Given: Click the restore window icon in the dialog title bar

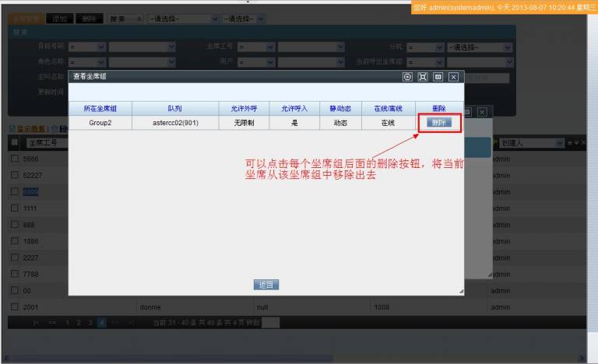Looking at the screenshot, I should [438, 77].
